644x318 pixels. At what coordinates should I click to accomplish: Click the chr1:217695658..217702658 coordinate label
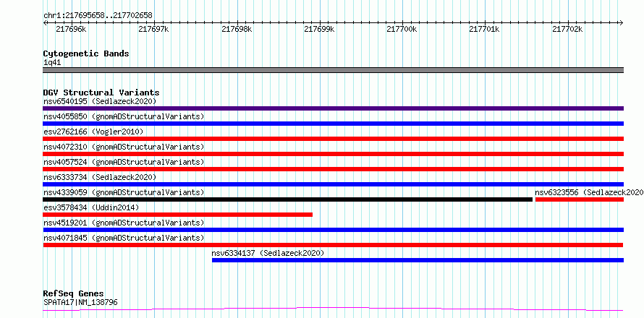98,16
